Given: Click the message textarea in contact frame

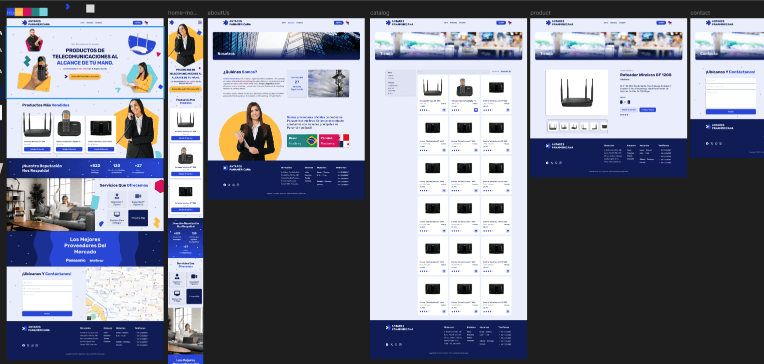Looking at the screenshot, I should [x=730, y=99].
